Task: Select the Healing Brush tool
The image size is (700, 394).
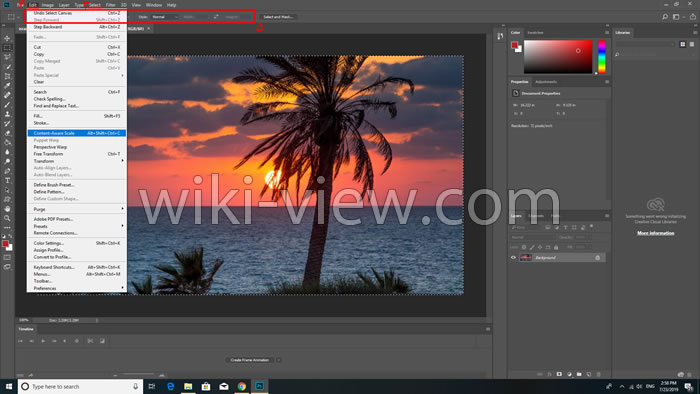Action: [7, 95]
